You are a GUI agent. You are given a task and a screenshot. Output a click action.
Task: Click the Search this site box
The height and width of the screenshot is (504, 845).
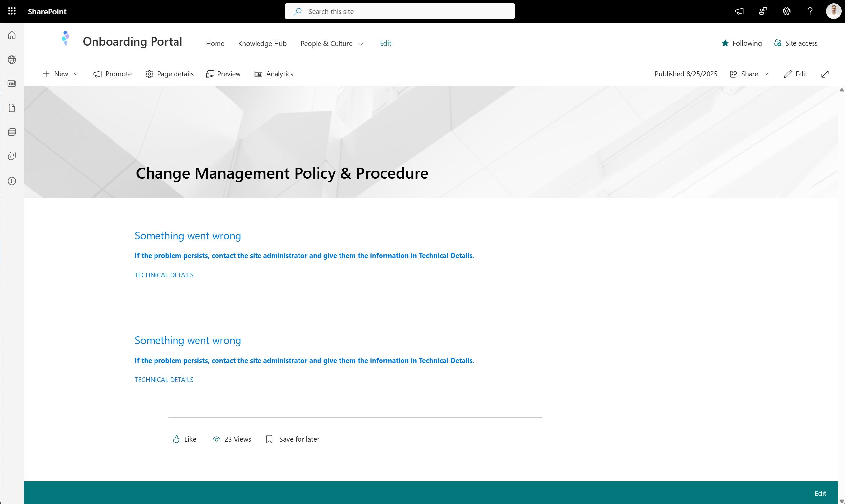click(400, 11)
